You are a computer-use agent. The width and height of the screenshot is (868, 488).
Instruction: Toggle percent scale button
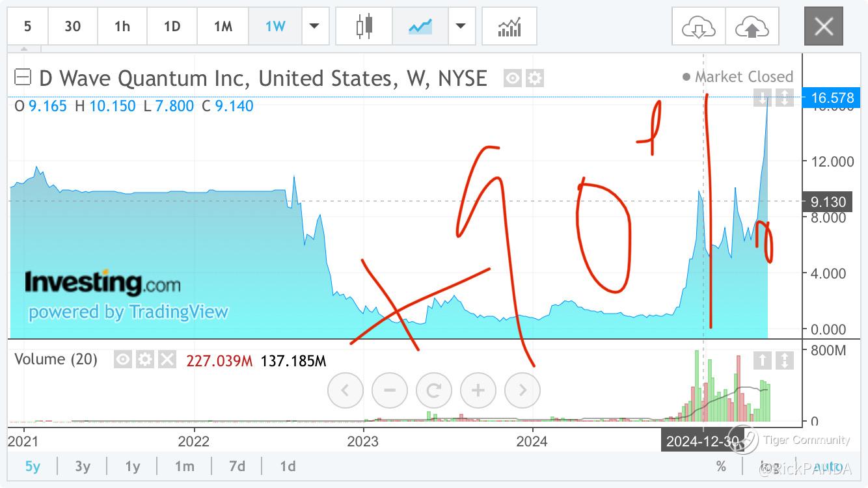721,466
